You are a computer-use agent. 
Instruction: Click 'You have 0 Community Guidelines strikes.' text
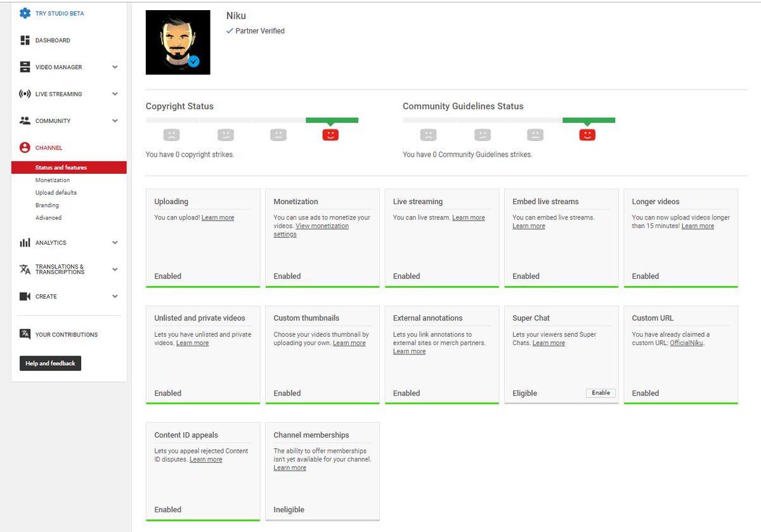click(467, 155)
